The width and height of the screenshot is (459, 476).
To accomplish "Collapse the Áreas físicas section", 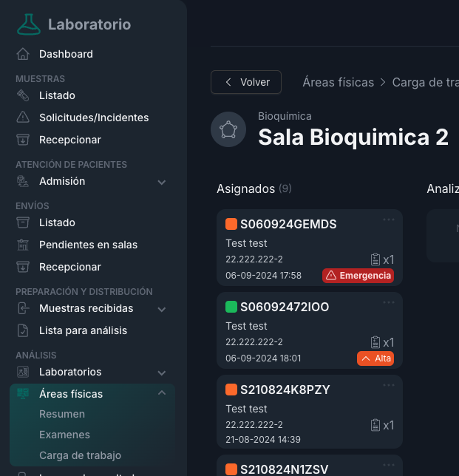I will click(x=162, y=393).
